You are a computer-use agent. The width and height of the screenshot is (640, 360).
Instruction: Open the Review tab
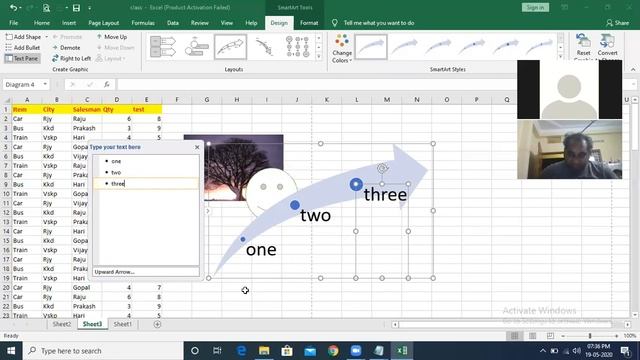[x=200, y=23]
